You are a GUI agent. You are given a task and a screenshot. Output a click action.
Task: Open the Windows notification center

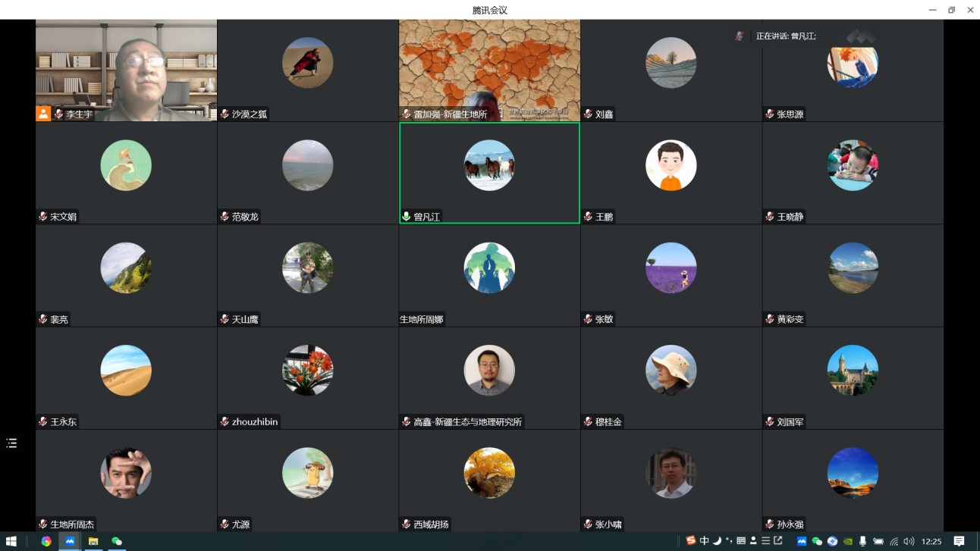pos(959,541)
